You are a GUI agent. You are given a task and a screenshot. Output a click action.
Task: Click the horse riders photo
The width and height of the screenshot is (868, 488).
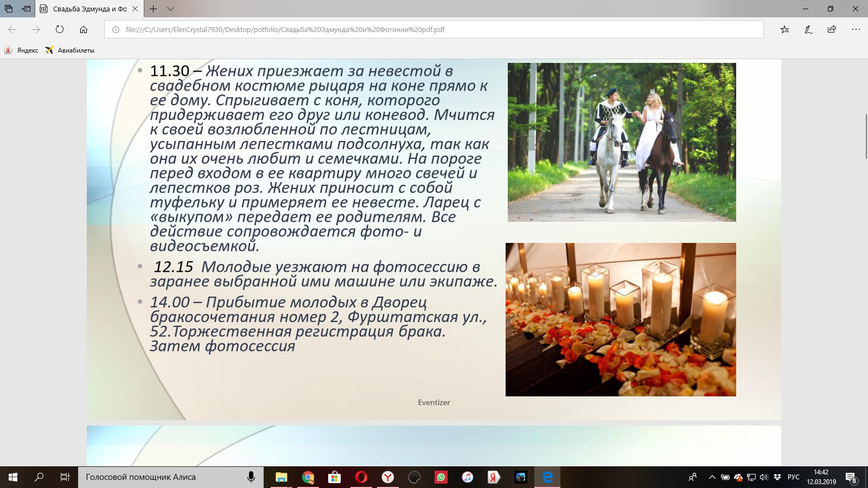click(622, 142)
